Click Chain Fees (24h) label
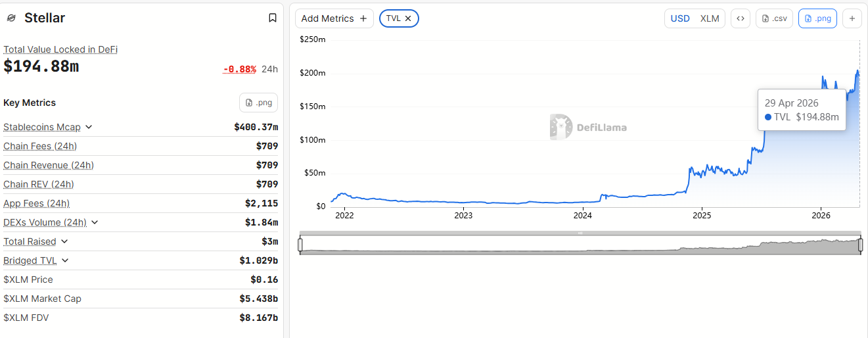 [40, 146]
